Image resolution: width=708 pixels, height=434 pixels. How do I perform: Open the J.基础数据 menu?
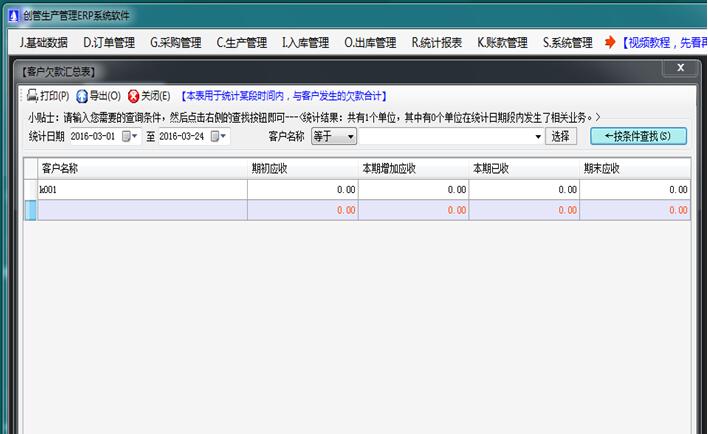tap(44, 43)
